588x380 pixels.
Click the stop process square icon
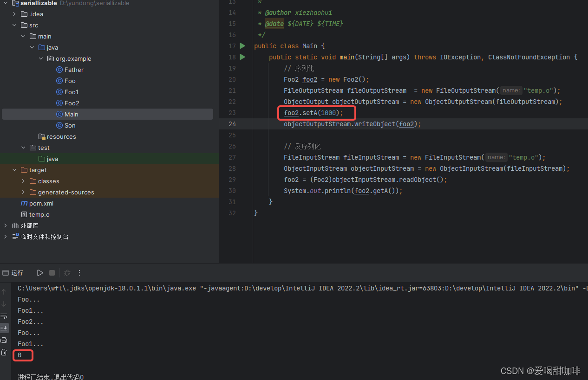[52, 273]
